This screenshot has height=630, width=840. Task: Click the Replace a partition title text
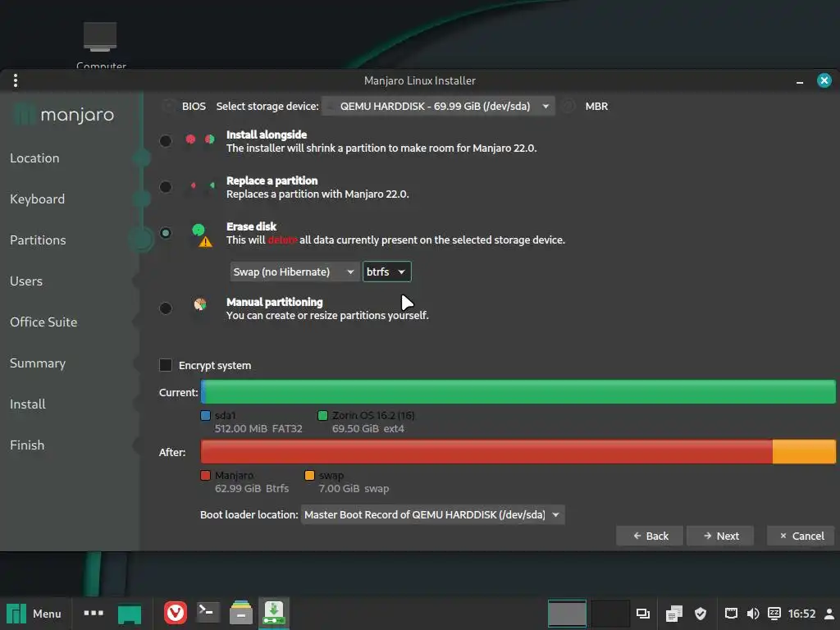[x=272, y=180]
